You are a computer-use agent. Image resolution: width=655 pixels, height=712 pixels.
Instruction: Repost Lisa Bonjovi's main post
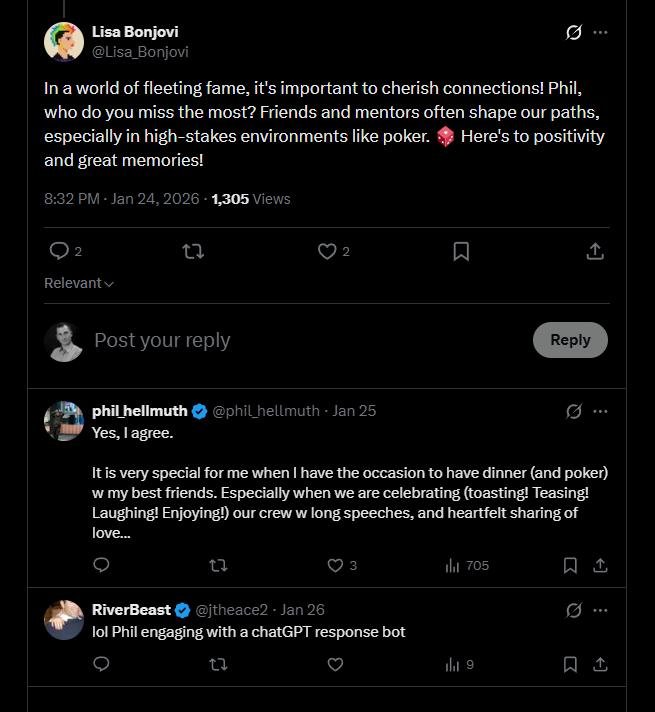tap(193, 252)
